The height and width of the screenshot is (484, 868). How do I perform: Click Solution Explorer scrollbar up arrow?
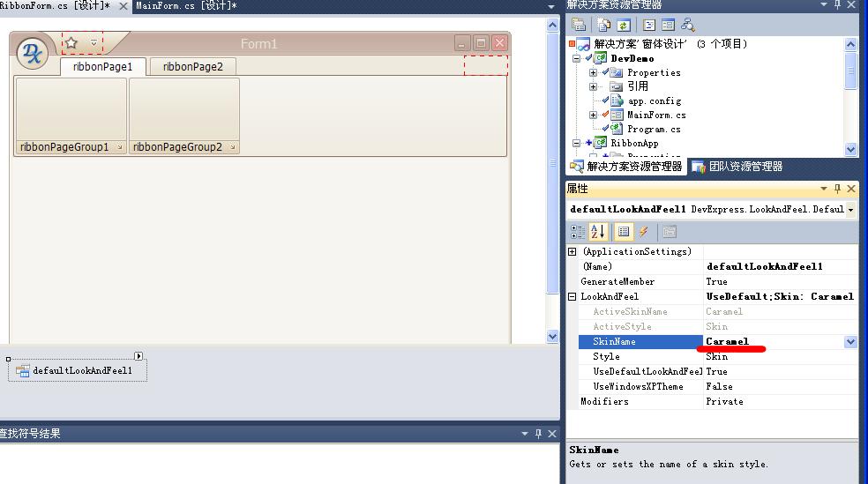(851, 44)
